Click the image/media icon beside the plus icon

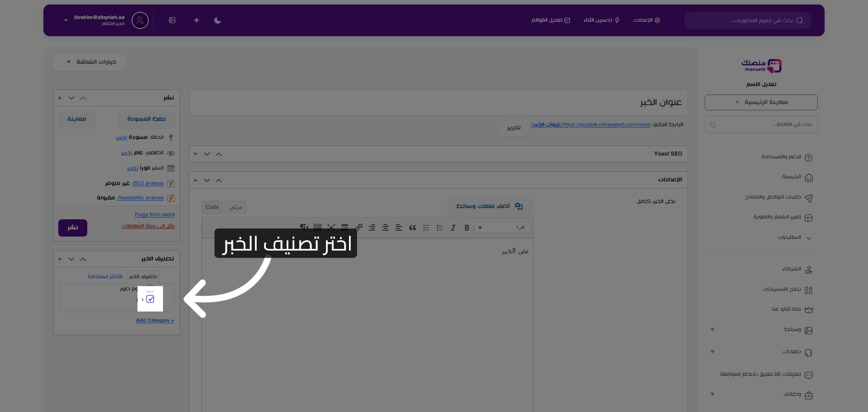172,20
